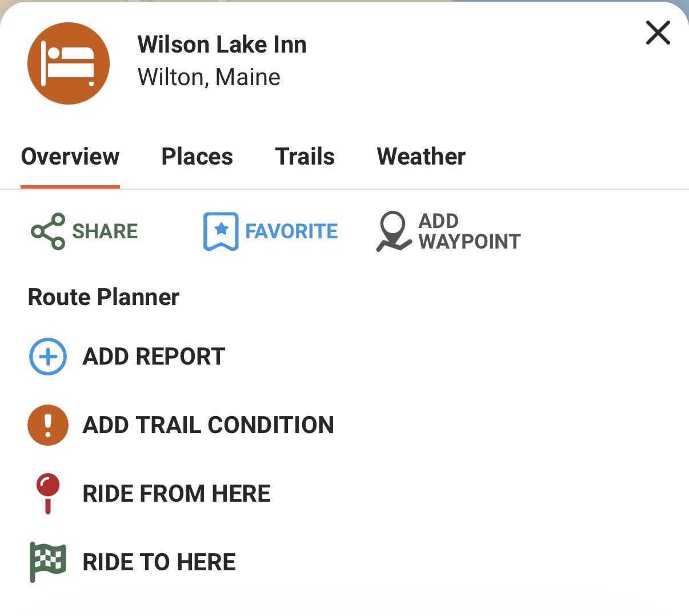689x616 pixels.
Task: Submit an Add Trail Condition report
Action: tap(209, 425)
